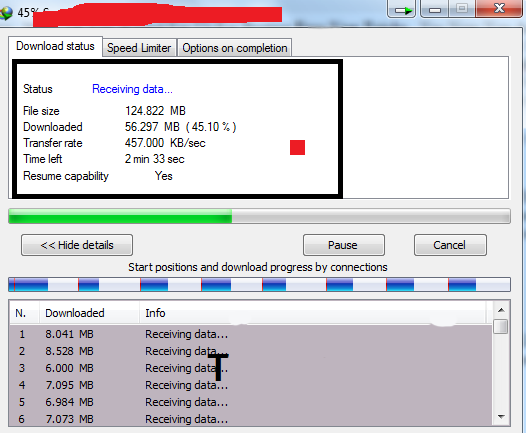Open the Speed Limiter tab
The image size is (526, 433).
139,48
